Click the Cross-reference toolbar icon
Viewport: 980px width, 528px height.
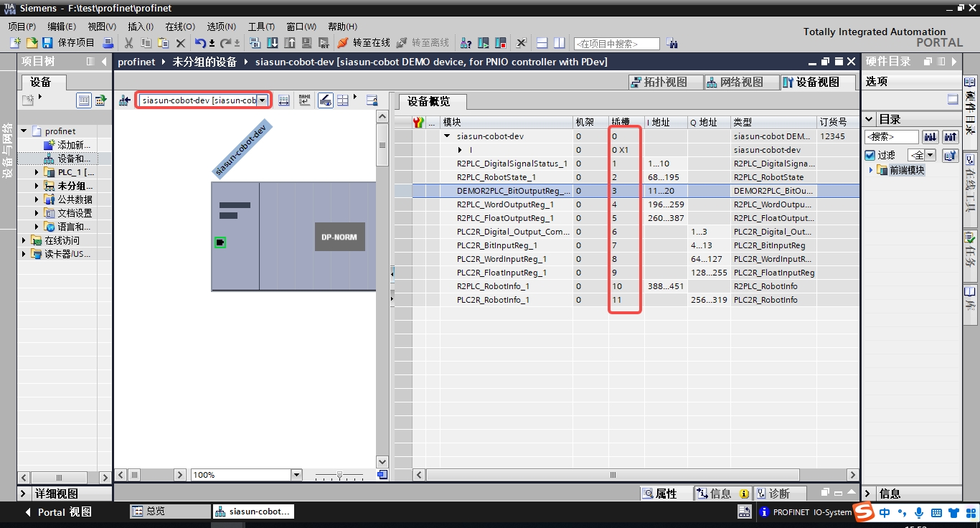[x=522, y=43]
